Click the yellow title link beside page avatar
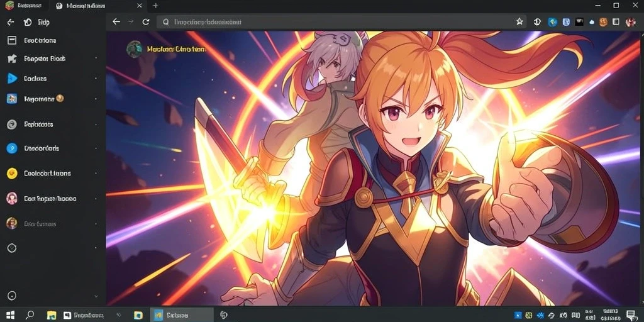This screenshot has height=322, width=644. click(x=176, y=49)
